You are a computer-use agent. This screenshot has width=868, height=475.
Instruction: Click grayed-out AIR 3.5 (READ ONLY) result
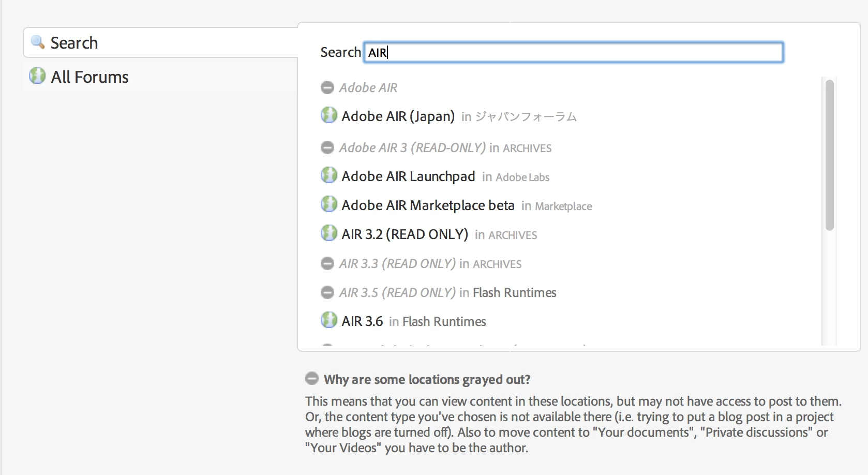click(397, 292)
